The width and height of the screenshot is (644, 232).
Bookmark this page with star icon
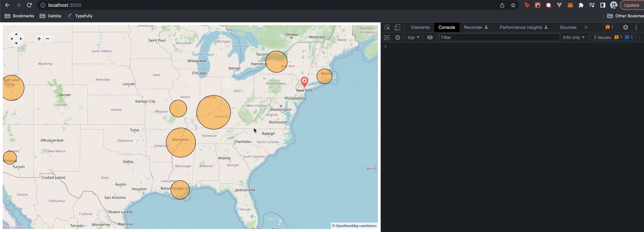[x=513, y=5]
